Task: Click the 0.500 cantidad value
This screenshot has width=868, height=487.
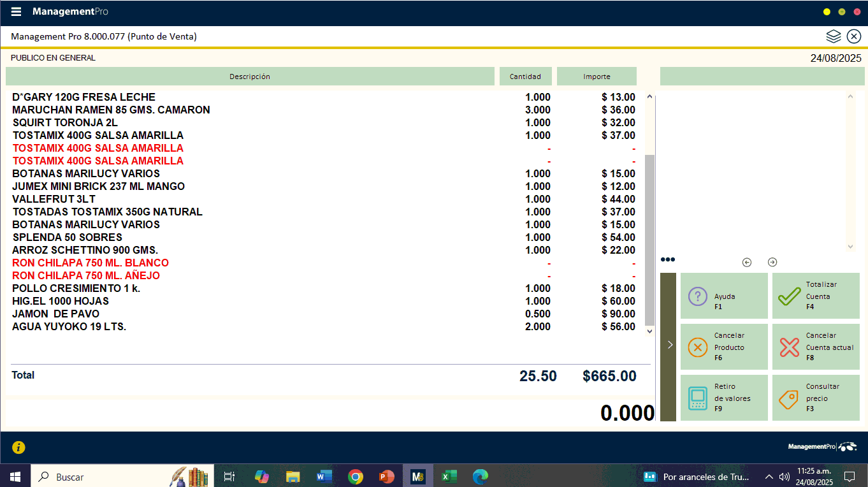Action: (538, 314)
